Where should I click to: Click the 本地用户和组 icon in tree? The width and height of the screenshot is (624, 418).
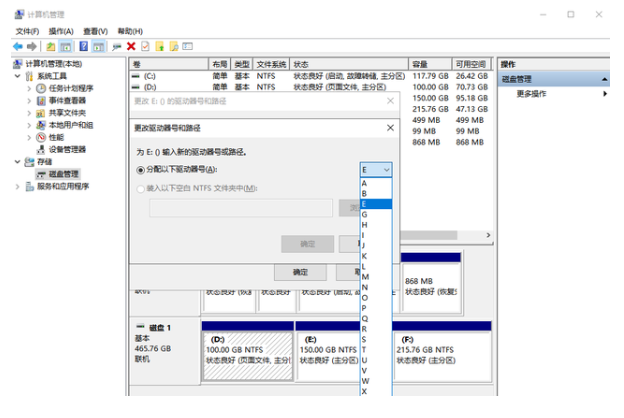click(x=41, y=125)
